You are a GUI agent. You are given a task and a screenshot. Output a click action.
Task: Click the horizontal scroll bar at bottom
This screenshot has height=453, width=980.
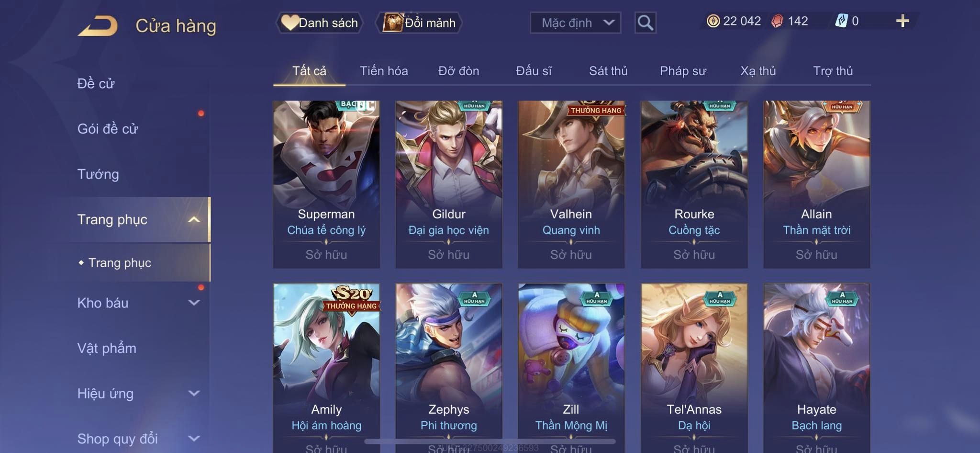(490, 442)
